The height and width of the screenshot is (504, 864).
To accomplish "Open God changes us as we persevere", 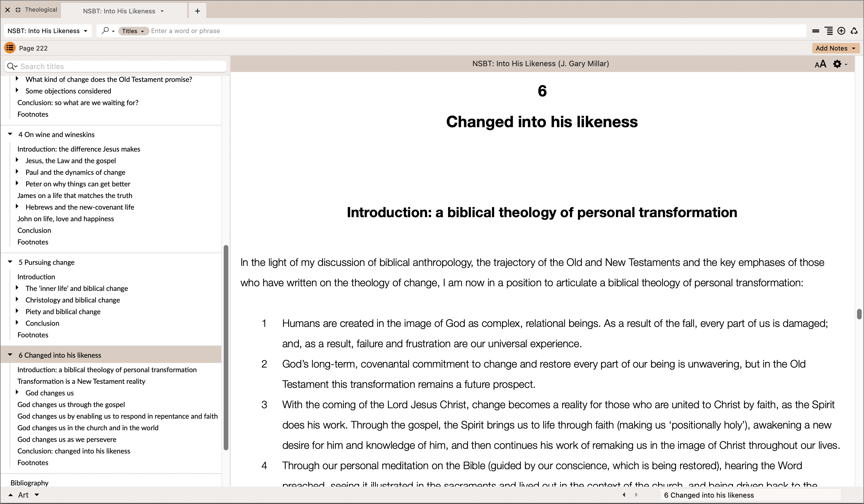I will pos(67,440).
